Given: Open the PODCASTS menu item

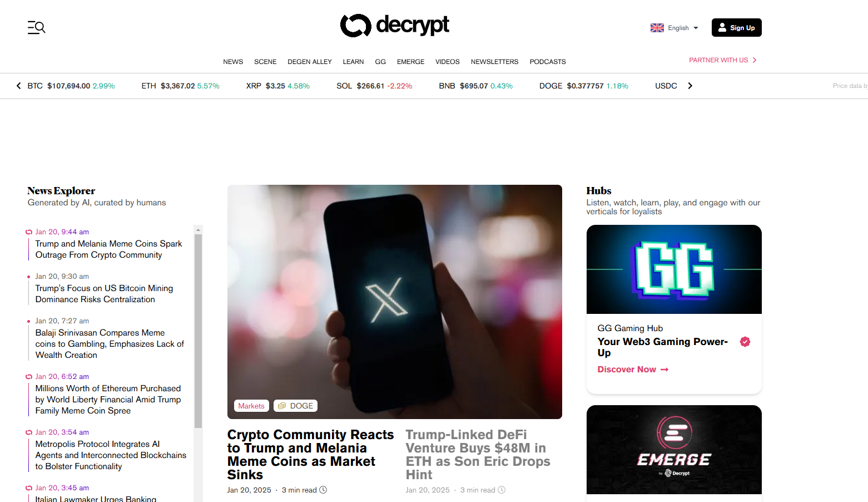Looking at the screenshot, I should pos(548,62).
